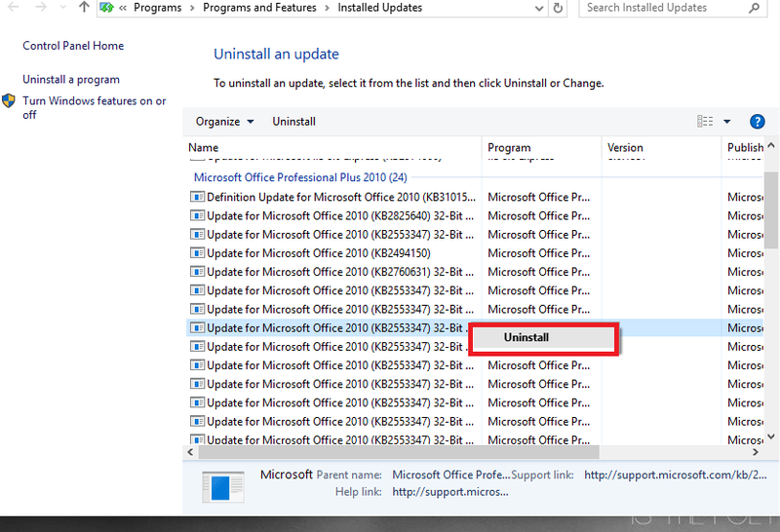Sort by the Program column header
The width and height of the screenshot is (780, 532).
(x=541, y=148)
